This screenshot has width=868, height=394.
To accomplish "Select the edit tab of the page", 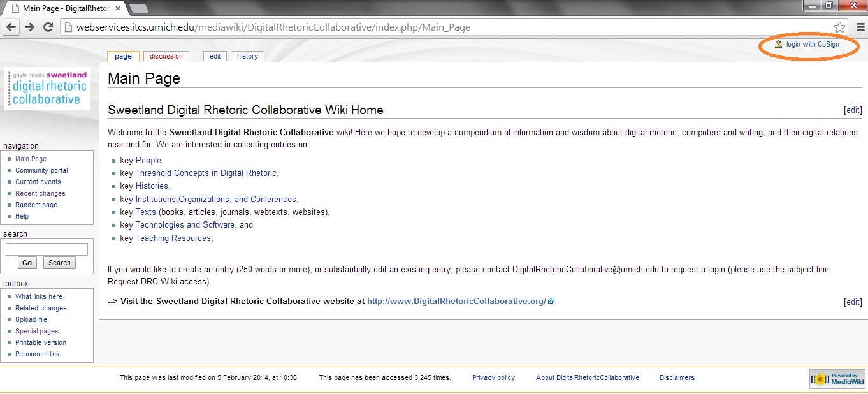I will point(215,56).
